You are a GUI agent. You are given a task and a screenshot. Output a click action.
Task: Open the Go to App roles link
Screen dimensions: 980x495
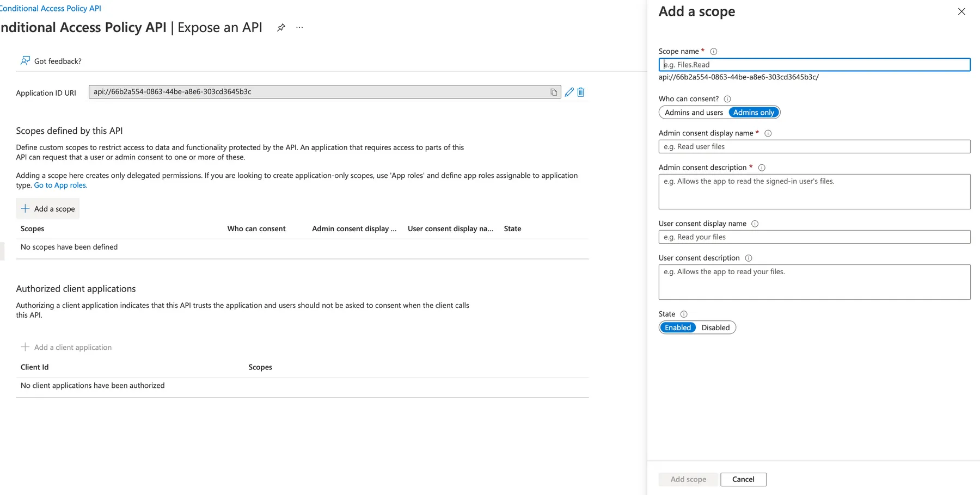point(60,185)
